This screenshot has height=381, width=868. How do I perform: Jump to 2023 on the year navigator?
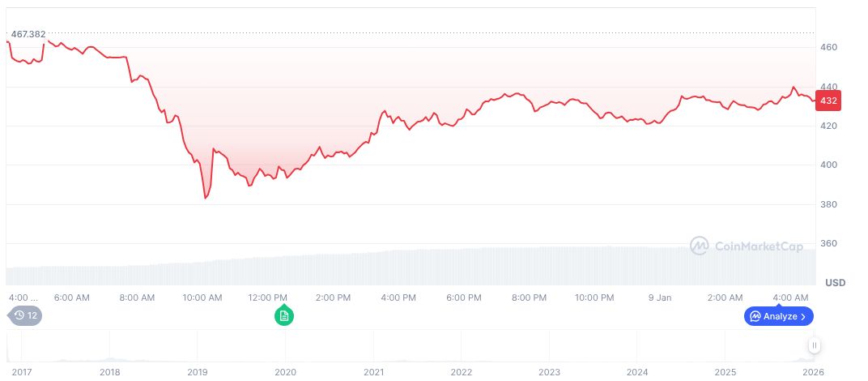pos(549,373)
